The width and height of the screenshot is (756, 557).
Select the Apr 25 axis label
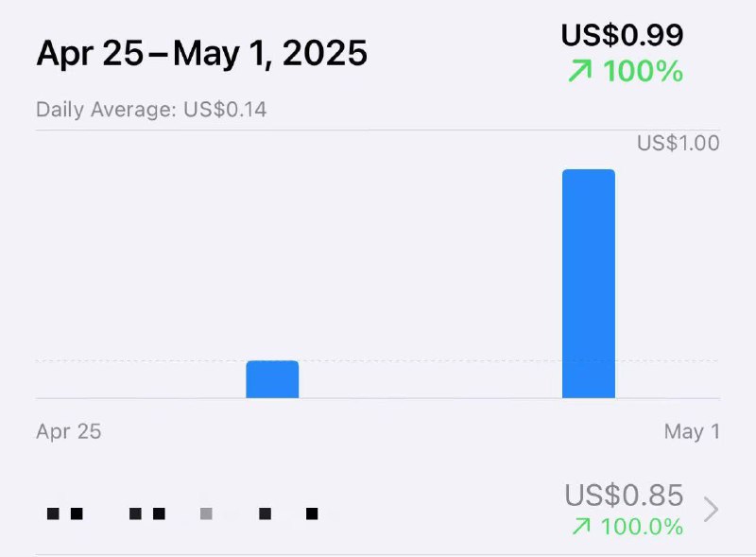[x=68, y=431]
